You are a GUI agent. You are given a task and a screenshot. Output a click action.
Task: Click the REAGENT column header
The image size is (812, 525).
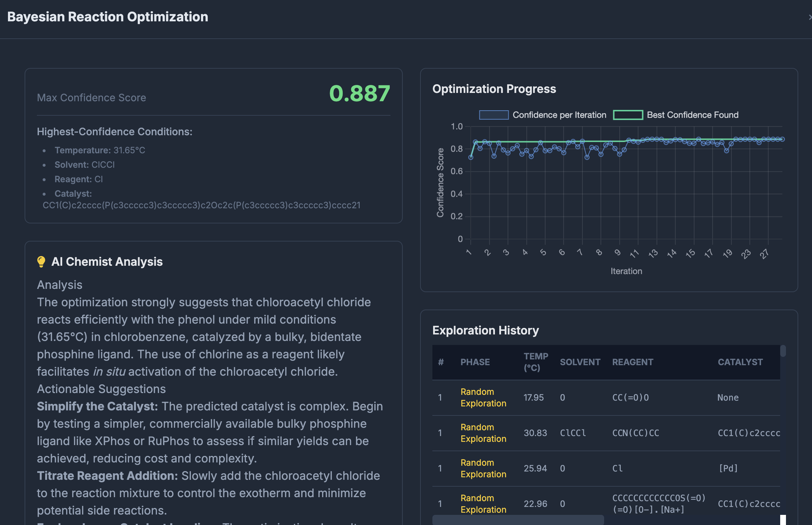(x=632, y=362)
